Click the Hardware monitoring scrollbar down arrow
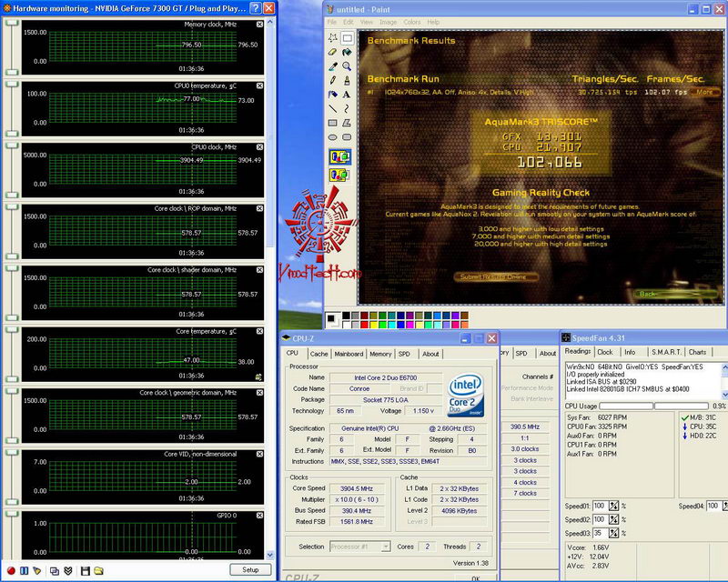The width and height of the screenshot is (728, 582). pos(270,555)
